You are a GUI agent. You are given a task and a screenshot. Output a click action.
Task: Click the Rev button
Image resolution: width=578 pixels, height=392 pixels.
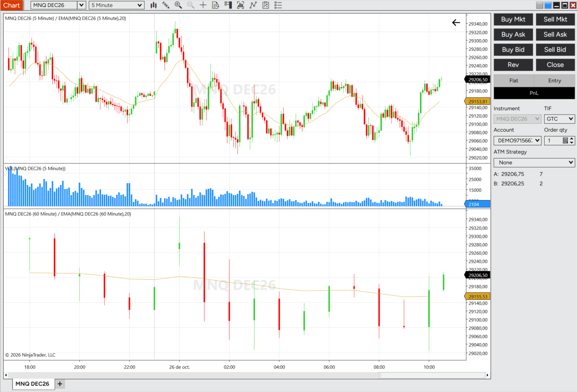[513, 65]
